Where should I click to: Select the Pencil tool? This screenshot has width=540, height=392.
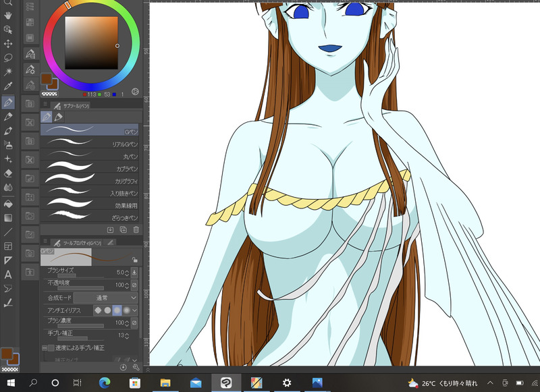8,117
